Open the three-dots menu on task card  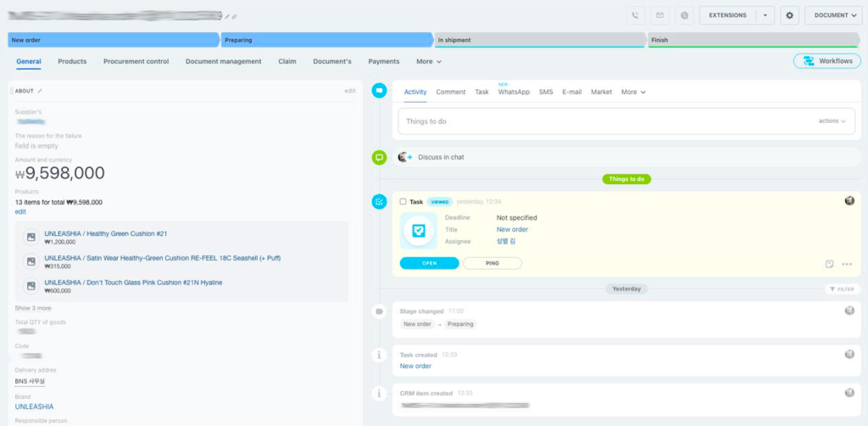(847, 264)
